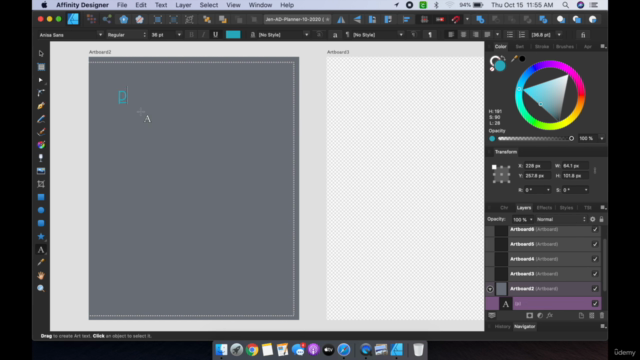Open the Layer menu
This screenshot has height=360, width=640.
point(183,5)
